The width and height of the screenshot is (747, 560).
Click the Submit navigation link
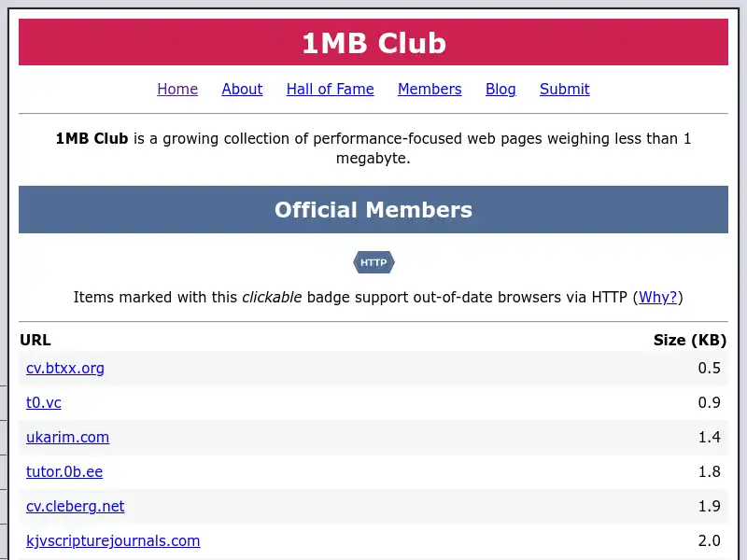point(565,89)
